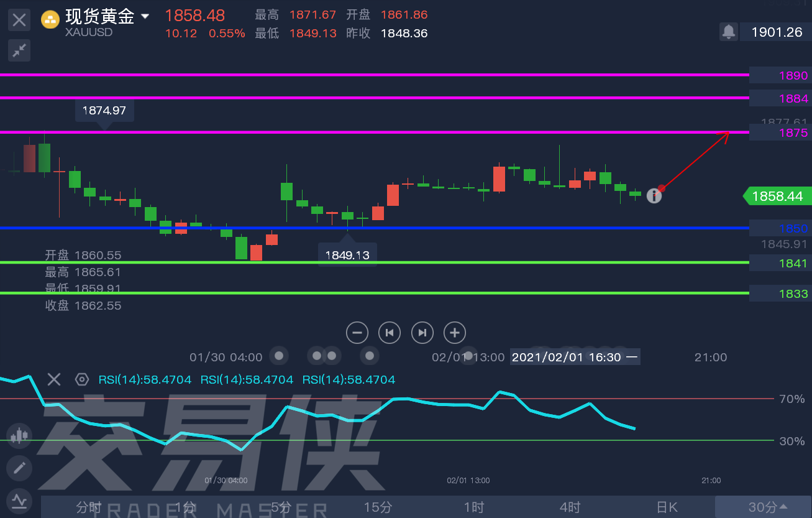This screenshot has width=812, height=518.
Task: Select the 1890 magenta price line label
Action: 780,75
